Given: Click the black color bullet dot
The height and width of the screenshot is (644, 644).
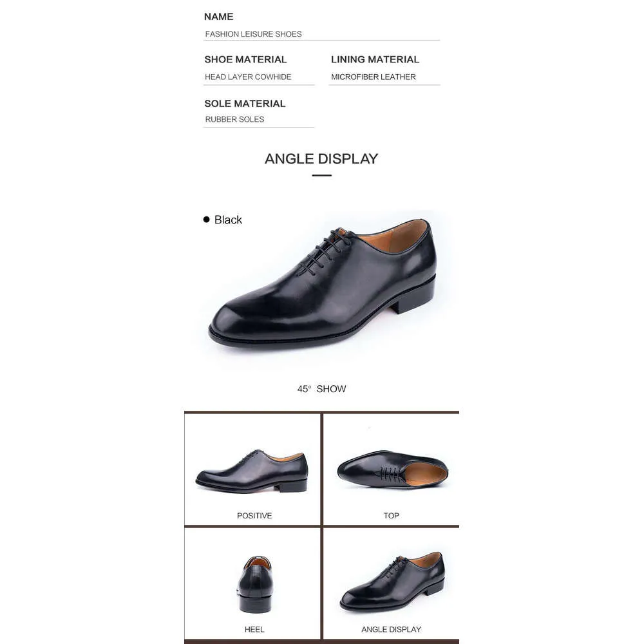Looking at the screenshot, I should [206, 220].
